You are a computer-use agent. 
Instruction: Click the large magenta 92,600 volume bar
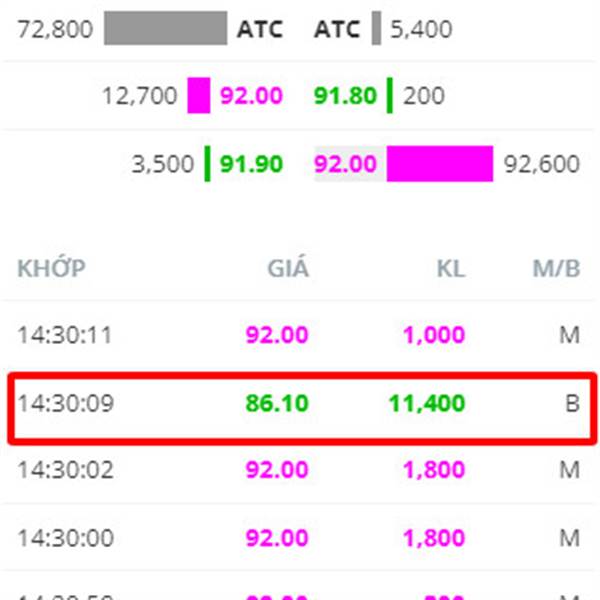[440, 164]
